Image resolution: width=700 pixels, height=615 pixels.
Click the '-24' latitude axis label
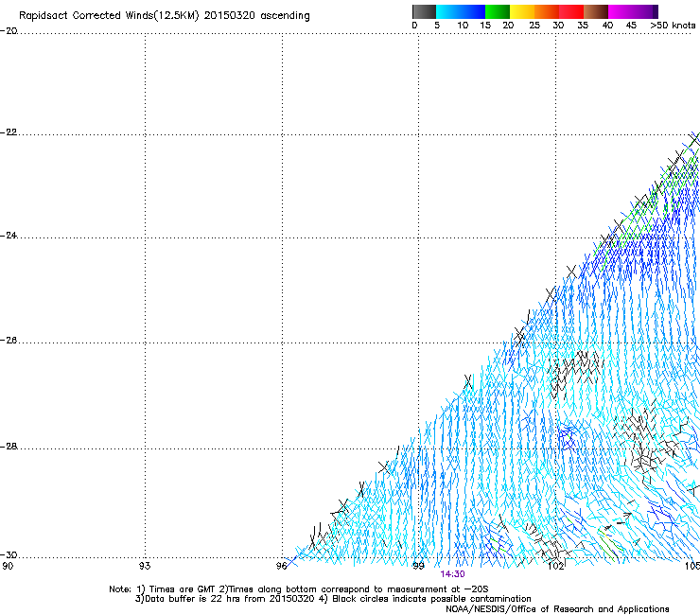[x=9, y=236]
